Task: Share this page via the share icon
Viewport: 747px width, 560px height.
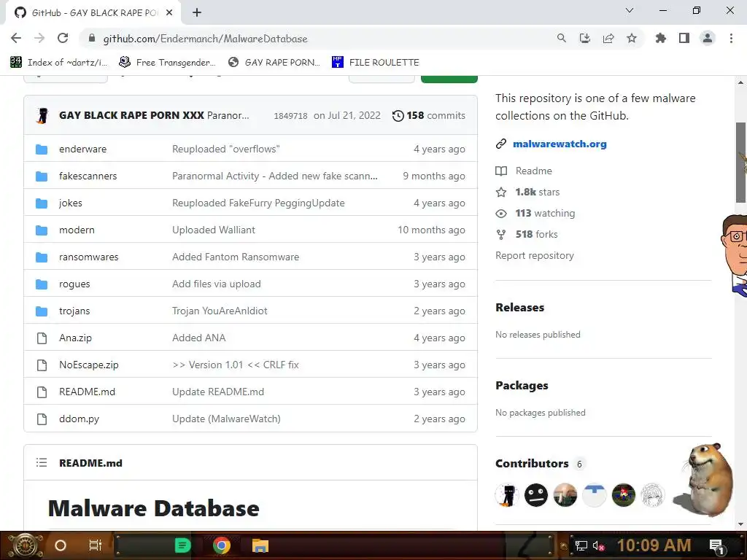Action: [x=608, y=38]
